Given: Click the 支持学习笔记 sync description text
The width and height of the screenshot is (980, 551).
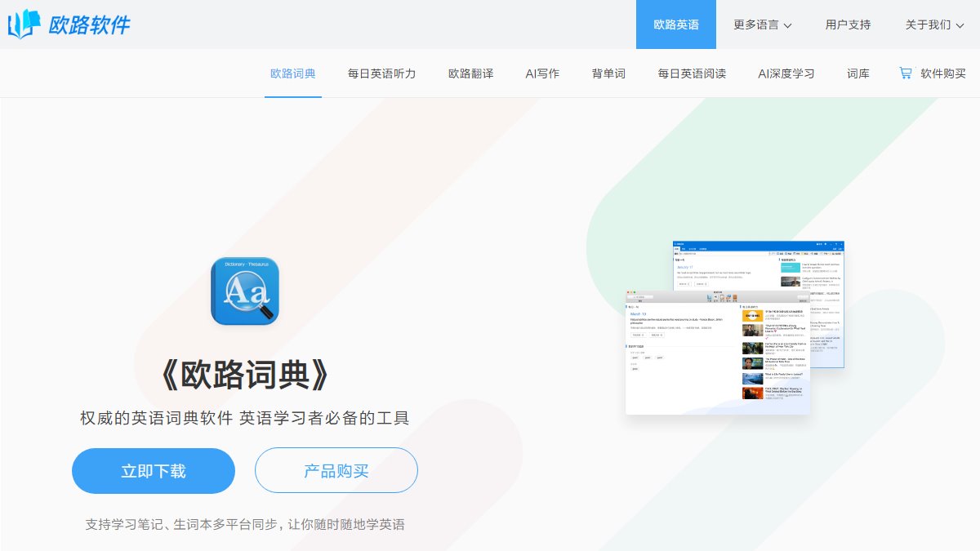Looking at the screenshot, I should pos(245,524).
